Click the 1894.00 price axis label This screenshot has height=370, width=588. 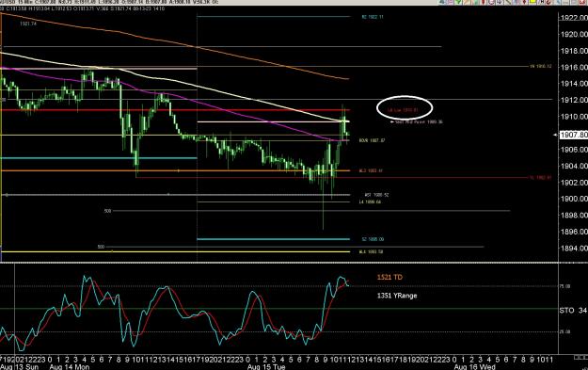tap(573, 248)
